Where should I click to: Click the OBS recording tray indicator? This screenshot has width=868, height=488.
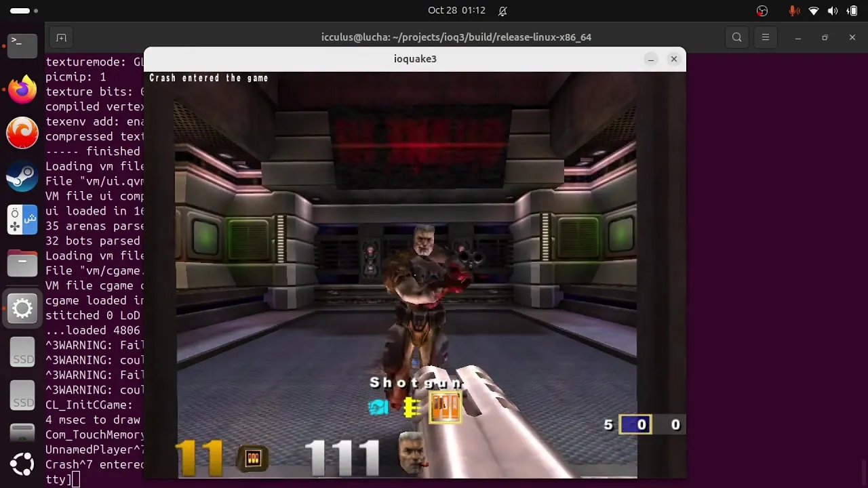click(762, 11)
